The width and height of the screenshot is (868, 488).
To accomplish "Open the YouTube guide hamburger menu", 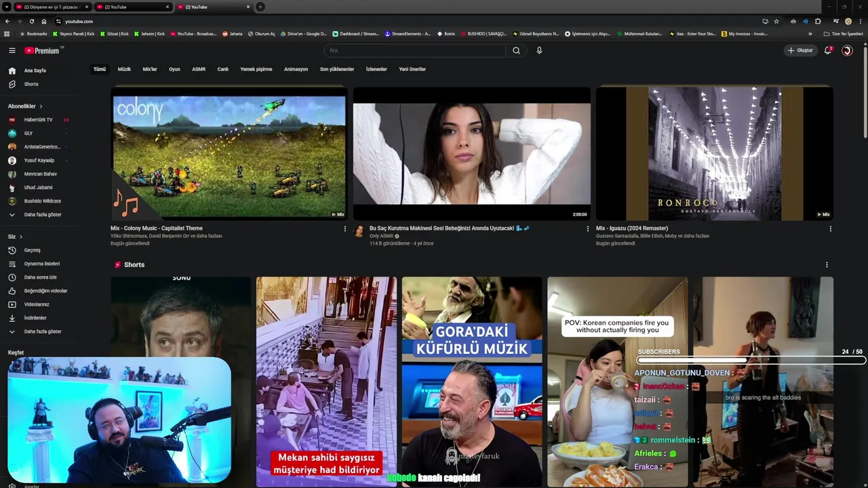I will [12, 50].
